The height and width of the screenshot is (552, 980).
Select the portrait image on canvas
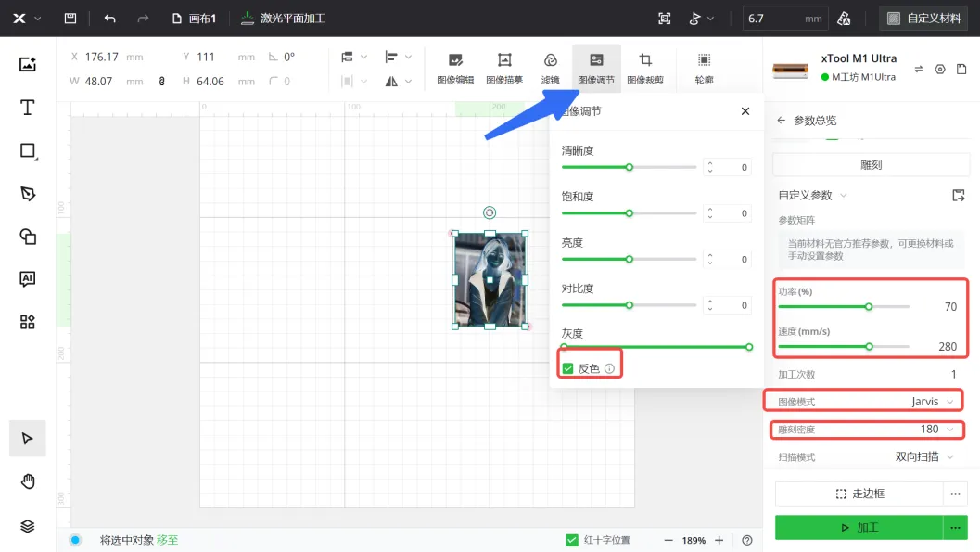coord(490,279)
